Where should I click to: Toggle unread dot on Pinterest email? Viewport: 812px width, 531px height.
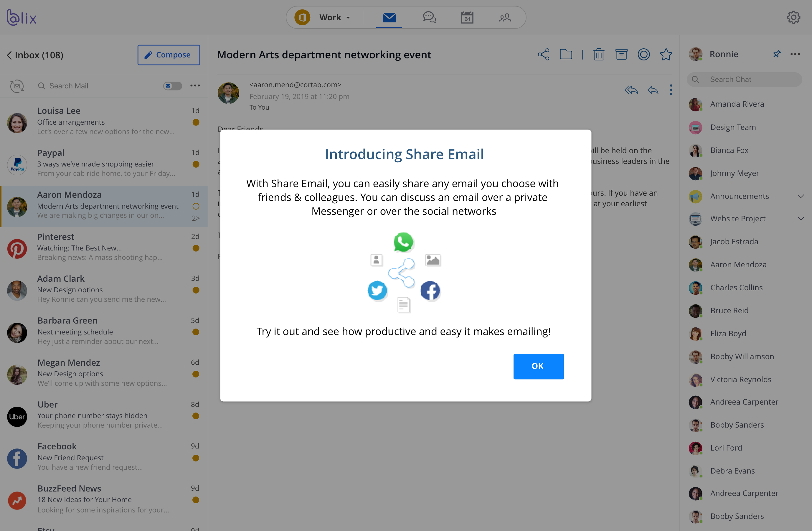[196, 248]
